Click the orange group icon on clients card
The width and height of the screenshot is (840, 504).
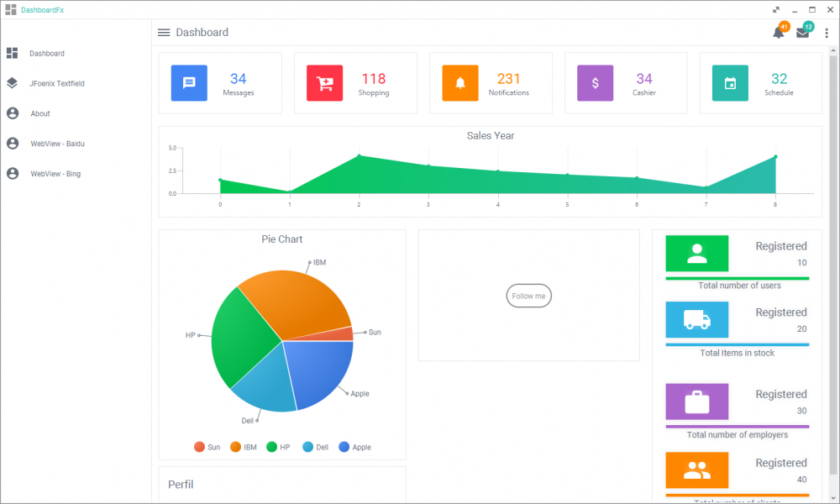(x=696, y=470)
